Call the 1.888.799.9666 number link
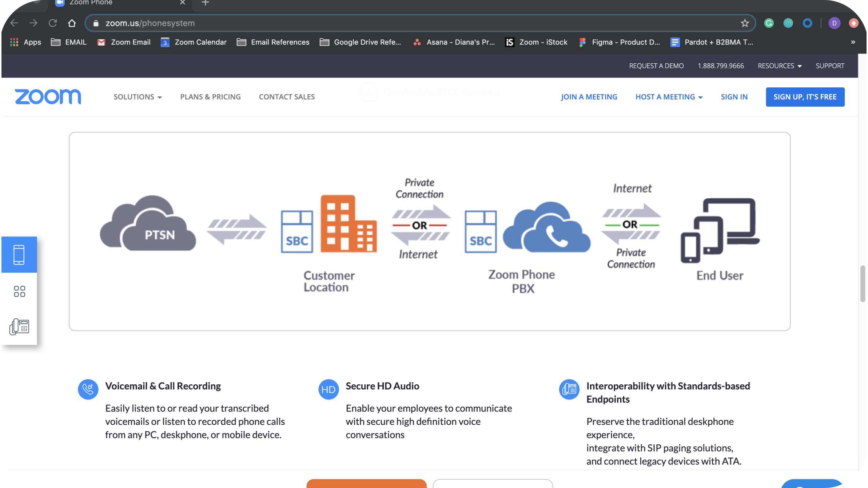Viewport: 868px width, 488px height. [721, 66]
